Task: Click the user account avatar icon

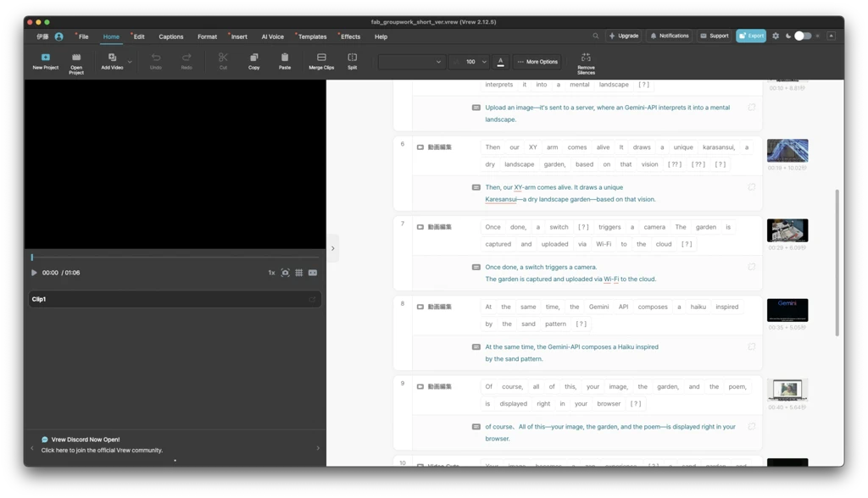Action: click(58, 36)
